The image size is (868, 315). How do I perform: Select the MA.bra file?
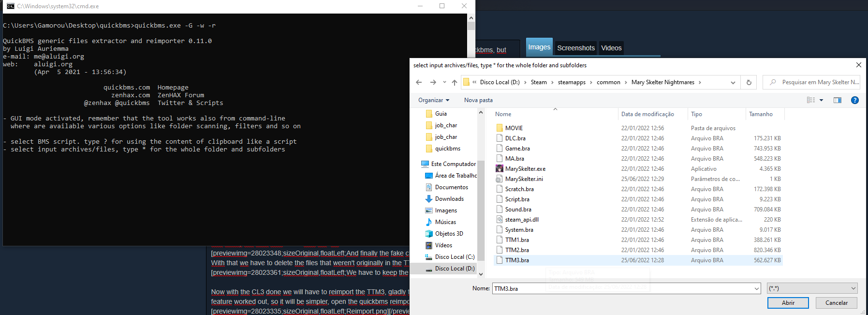(x=638, y=159)
